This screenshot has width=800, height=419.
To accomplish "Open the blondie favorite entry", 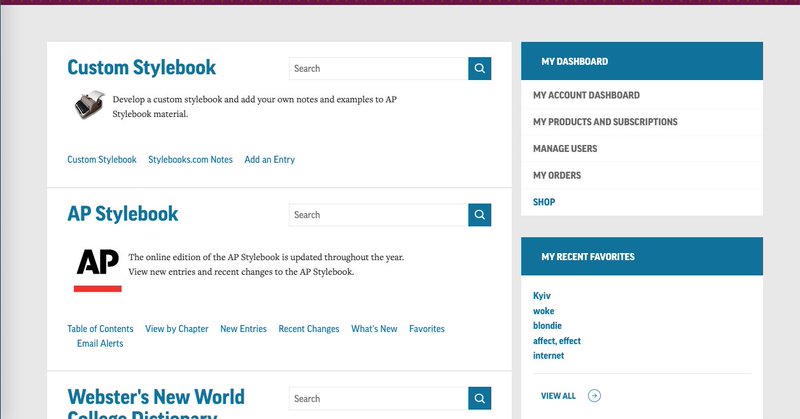I will [x=547, y=326].
